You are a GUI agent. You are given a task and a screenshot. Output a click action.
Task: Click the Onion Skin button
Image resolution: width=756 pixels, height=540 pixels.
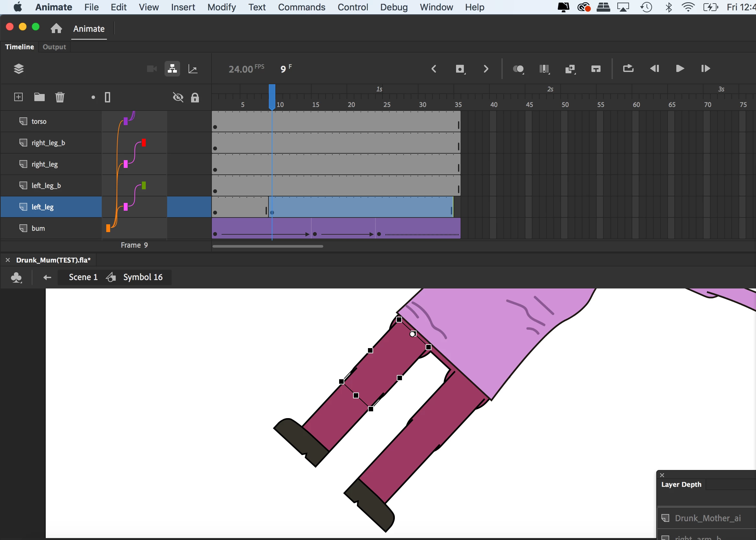518,69
